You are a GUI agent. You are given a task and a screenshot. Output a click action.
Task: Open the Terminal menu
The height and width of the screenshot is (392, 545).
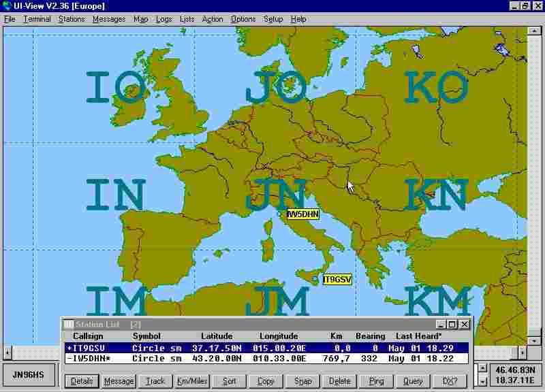37,19
